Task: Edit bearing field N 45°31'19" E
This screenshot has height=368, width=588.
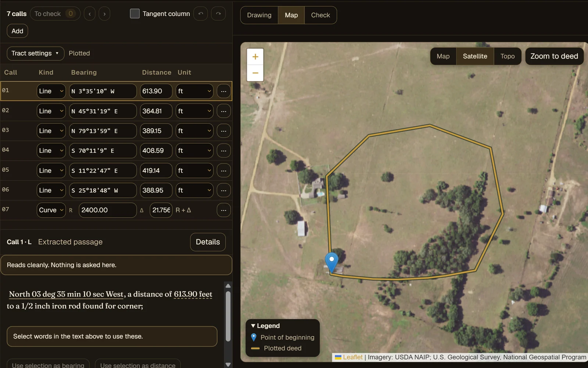Action: coord(103,111)
